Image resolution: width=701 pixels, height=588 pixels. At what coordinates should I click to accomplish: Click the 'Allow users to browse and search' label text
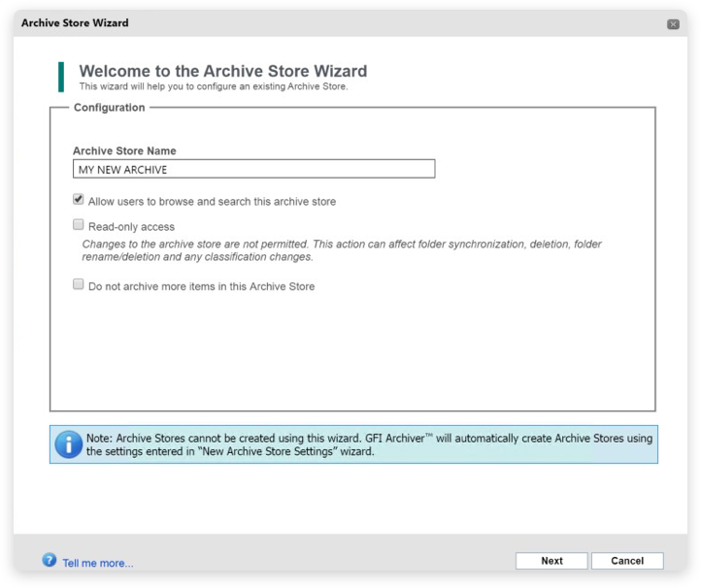tap(212, 202)
